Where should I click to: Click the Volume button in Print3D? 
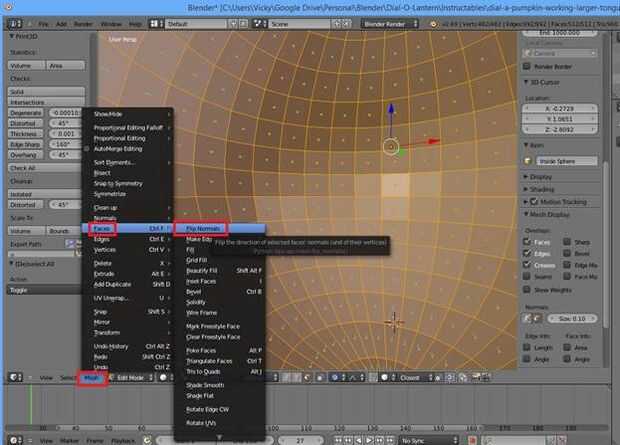(x=21, y=65)
